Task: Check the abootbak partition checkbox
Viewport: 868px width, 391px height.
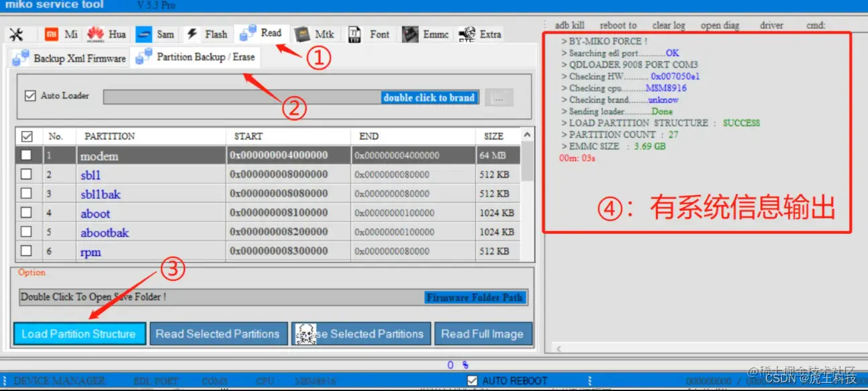Action: click(x=26, y=232)
